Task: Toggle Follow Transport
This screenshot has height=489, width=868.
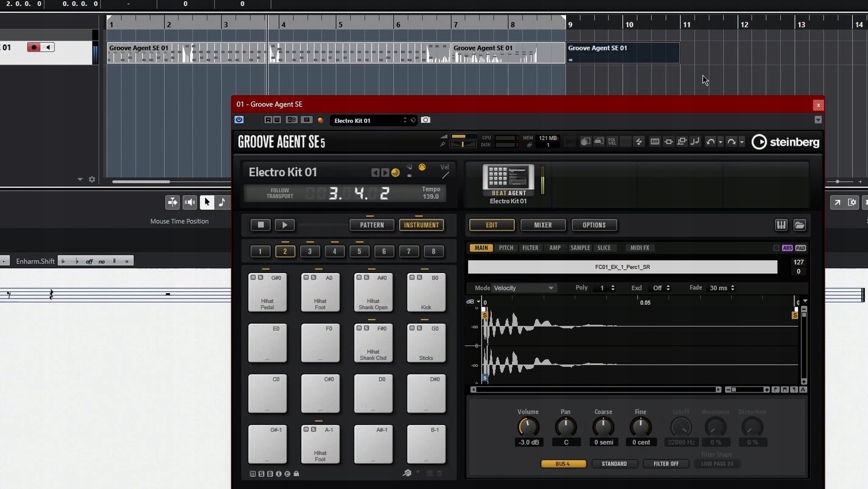Action: (280, 193)
